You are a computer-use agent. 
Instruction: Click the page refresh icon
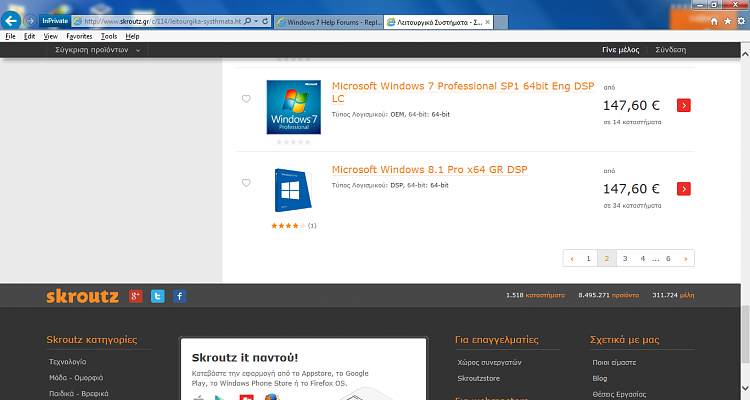(265, 21)
